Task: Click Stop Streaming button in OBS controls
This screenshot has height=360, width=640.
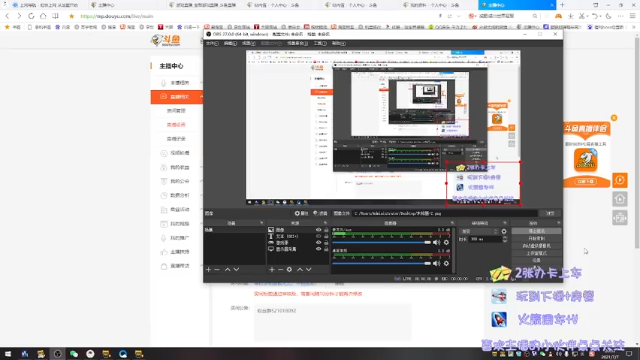Action: tap(536, 231)
